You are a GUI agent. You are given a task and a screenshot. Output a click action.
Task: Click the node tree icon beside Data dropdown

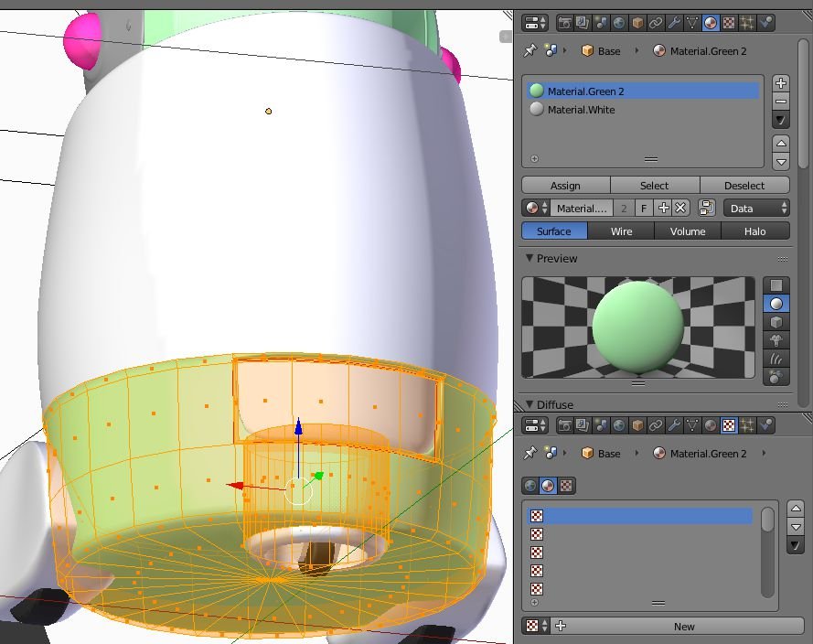pos(706,208)
